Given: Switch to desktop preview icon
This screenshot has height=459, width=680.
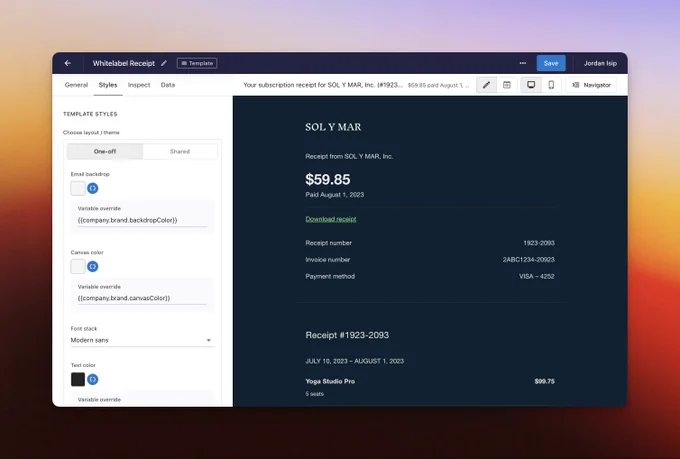Looking at the screenshot, I should [x=531, y=85].
